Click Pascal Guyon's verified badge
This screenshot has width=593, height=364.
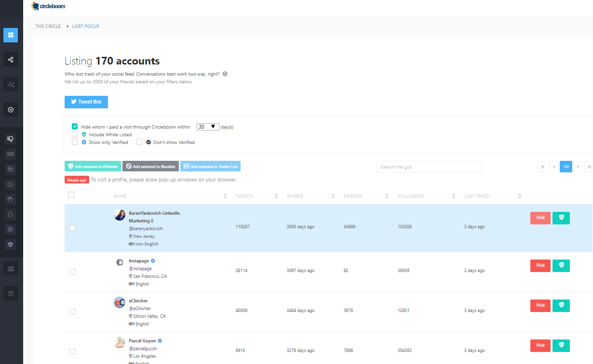tap(160, 341)
